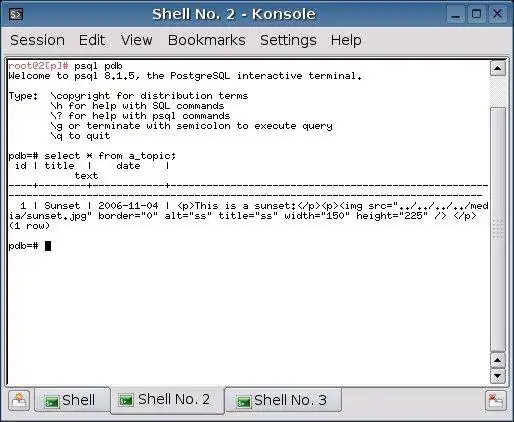Click the lower scrollbar up arrow
This screenshot has height=422, width=514.
[498, 360]
